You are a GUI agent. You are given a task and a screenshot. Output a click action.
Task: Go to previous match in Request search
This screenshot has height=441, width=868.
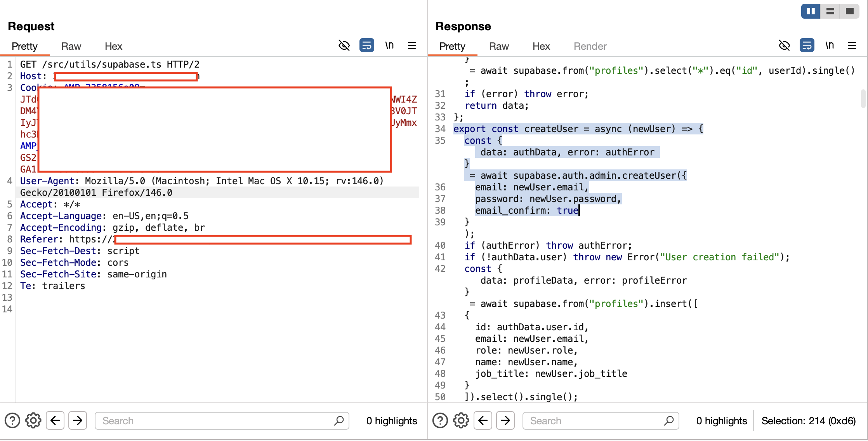[55, 420]
